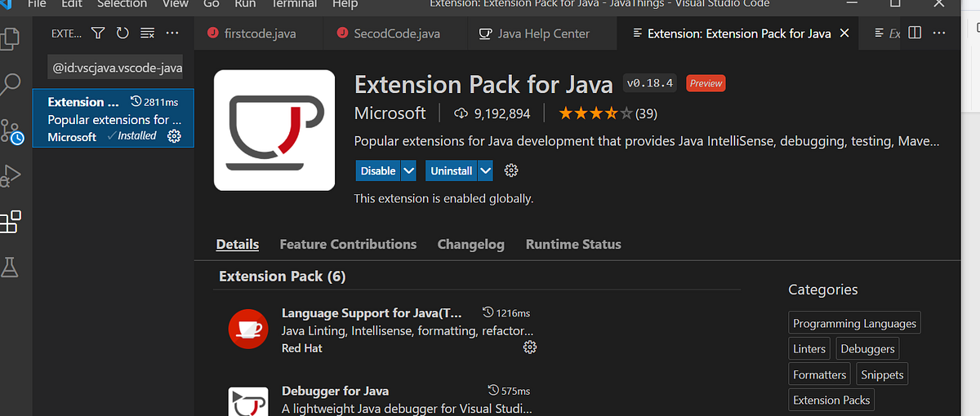Click the Microsoft publisher link
Viewport: 980px width, 416px height.
tap(390, 113)
